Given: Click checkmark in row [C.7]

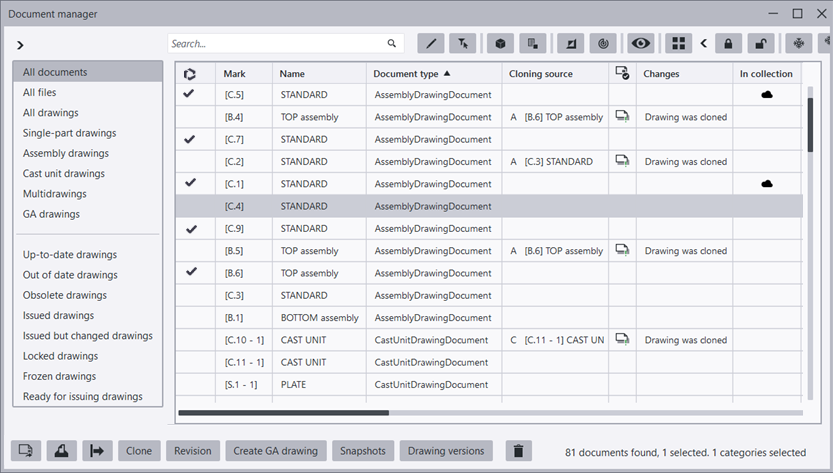Looking at the screenshot, I should click(190, 139).
